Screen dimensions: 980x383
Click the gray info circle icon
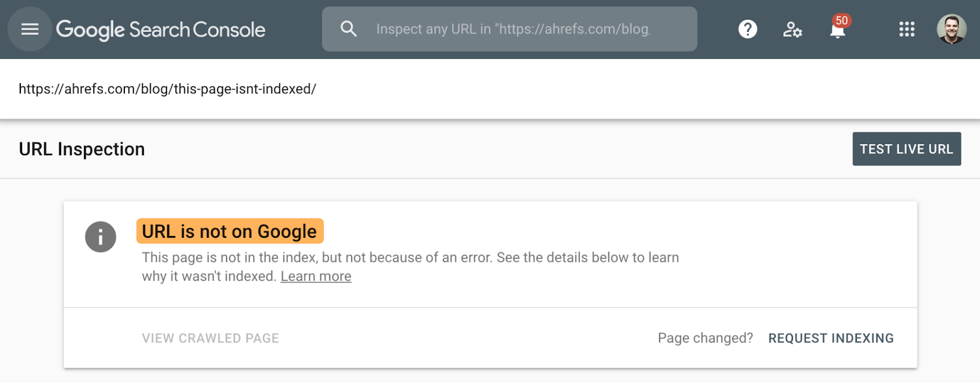(100, 237)
